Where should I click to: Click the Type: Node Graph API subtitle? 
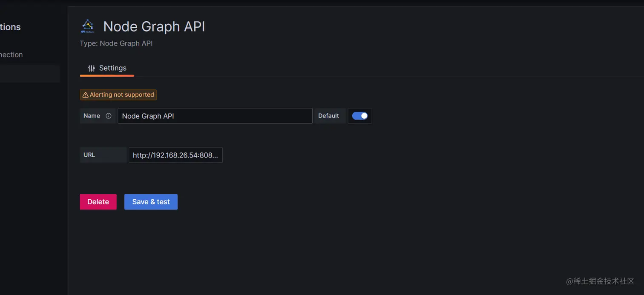click(x=116, y=43)
